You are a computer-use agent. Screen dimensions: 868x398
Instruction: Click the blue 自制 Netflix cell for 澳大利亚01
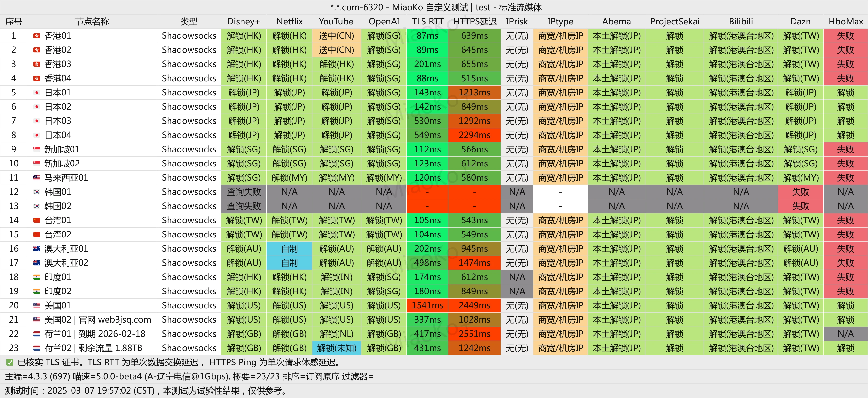(x=289, y=248)
